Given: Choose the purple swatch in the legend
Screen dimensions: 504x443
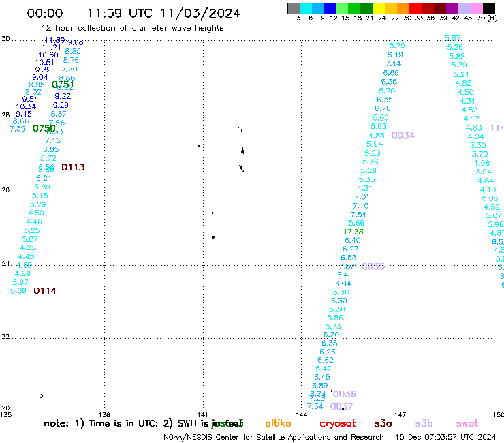Looking at the screenshot, I should (x=452, y=8).
